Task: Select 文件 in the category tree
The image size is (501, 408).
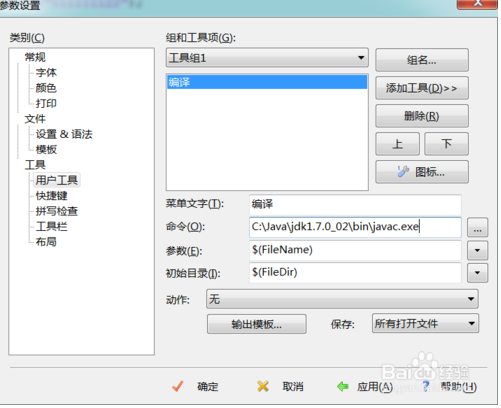Action: (x=35, y=119)
